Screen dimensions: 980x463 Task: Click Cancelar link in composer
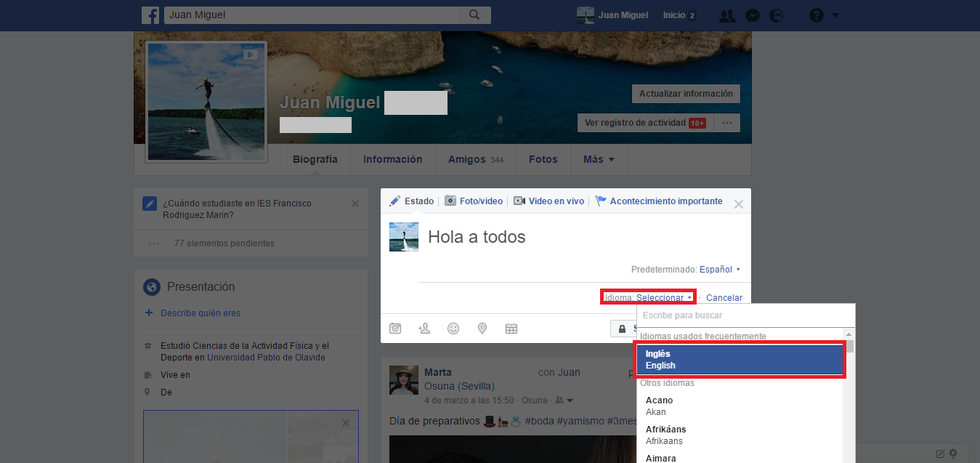pos(724,297)
